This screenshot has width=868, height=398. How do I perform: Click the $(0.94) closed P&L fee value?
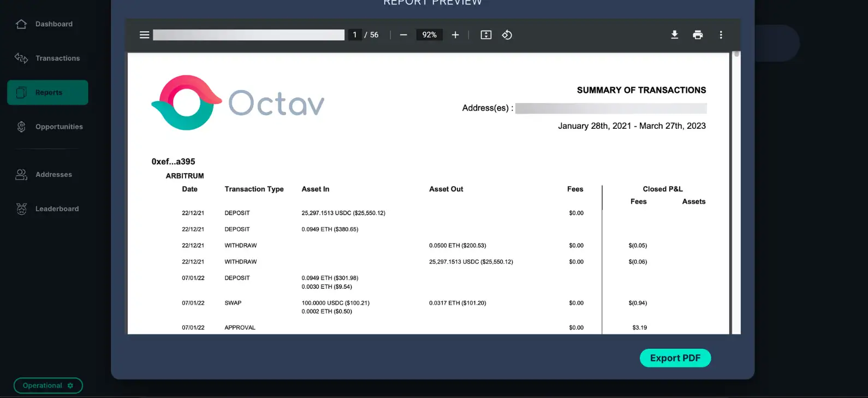pyautogui.click(x=638, y=303)
